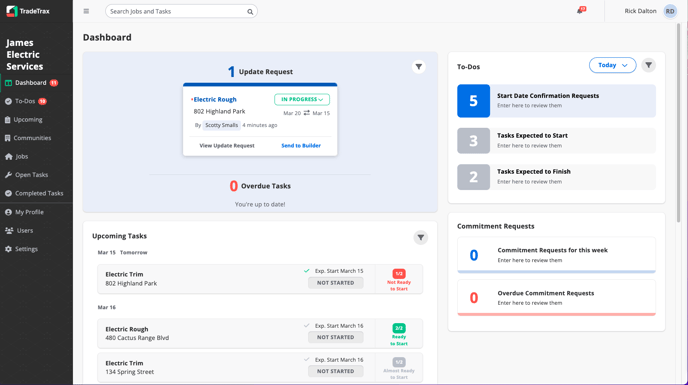Image resolution: width=688 pixels, height=385 pixels.
Task: Click checkmark beside Exp. Start March 15
Action: (307, 271)
